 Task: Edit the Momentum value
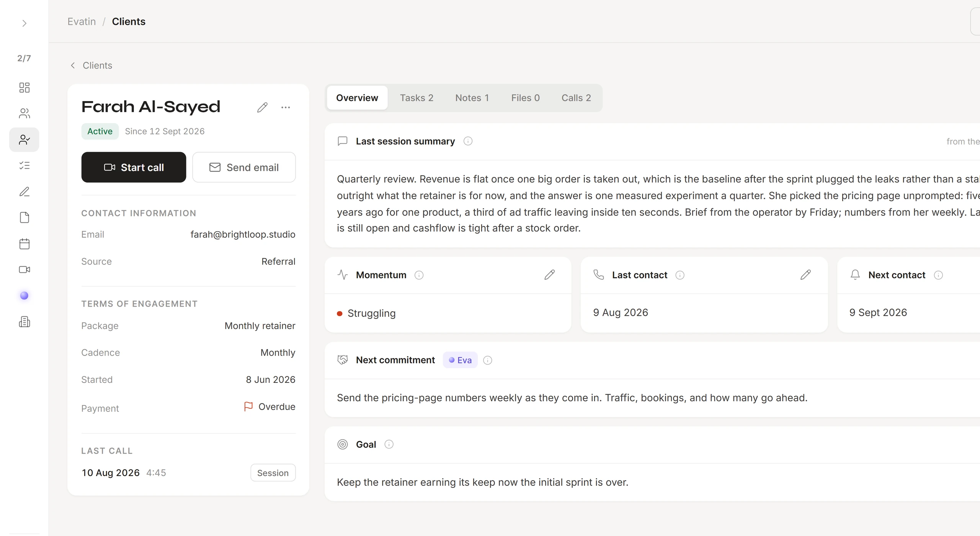pyautogui.click(x=549, y=275)
